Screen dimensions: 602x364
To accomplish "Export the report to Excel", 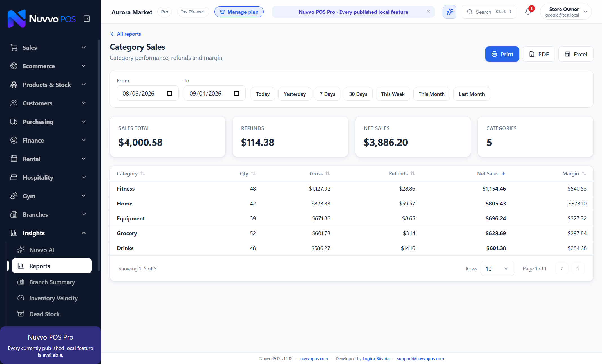I will [576, 54].
